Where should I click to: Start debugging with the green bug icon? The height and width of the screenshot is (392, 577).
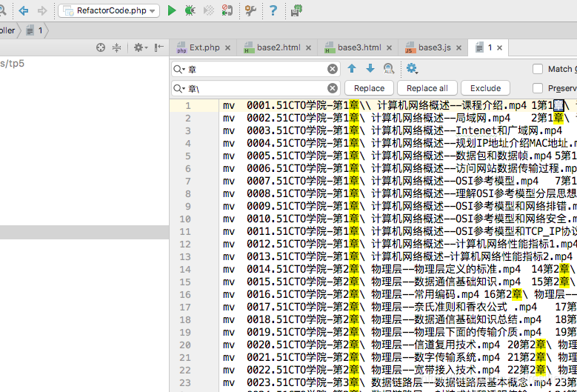(190, 10)
